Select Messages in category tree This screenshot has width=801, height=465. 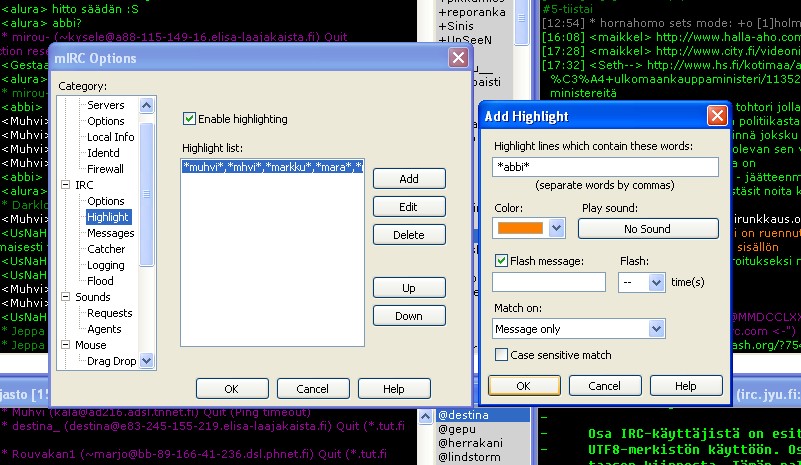pos(110,233)
